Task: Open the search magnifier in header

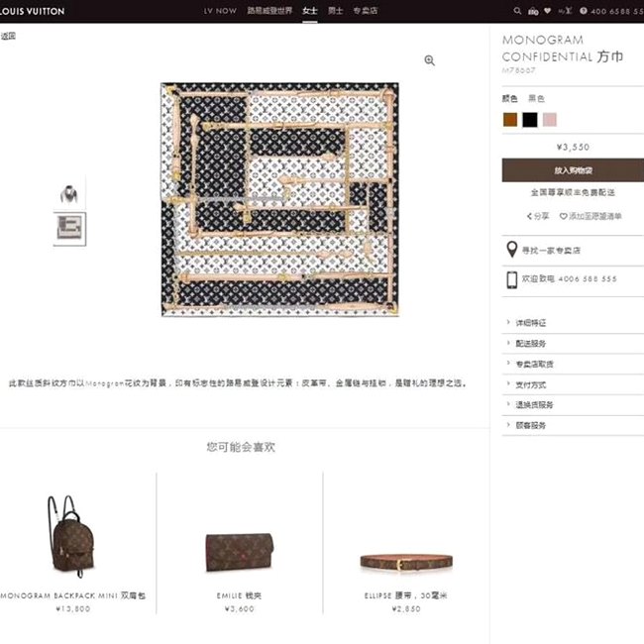Action: [517, 11]
